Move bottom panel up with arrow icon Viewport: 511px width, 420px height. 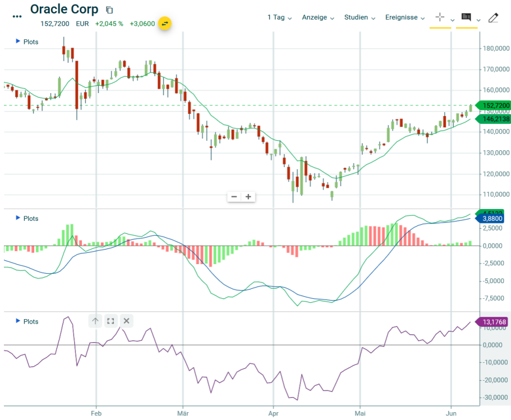click(95, 321)
